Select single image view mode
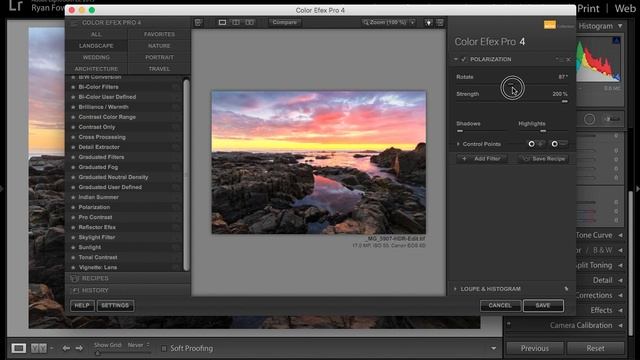640x360 pixels. 222,22
